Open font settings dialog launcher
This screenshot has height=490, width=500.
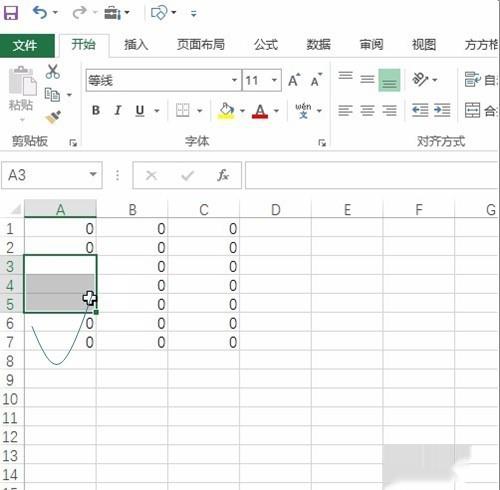(x=322, y=143)
